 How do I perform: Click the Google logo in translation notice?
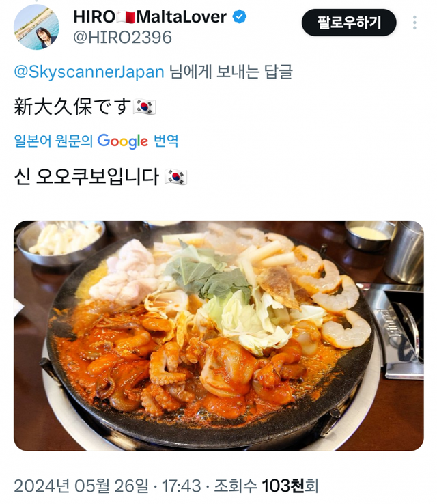pyautogui.click(x=122, y=141)
